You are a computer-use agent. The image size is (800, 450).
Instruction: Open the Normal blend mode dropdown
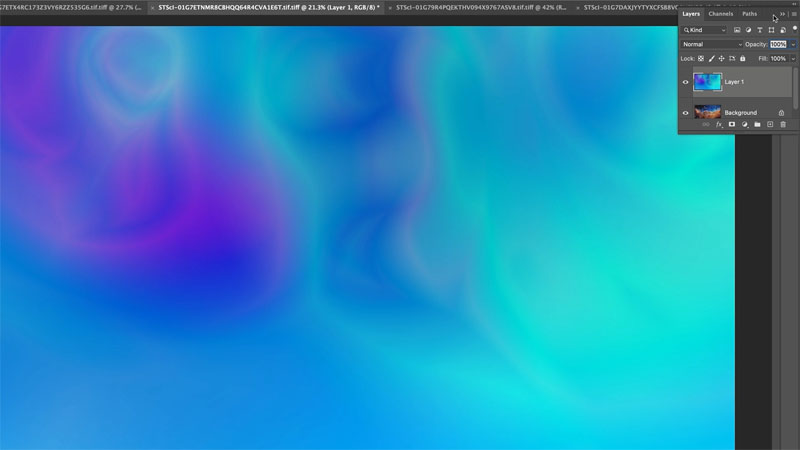tap(712, 44)
